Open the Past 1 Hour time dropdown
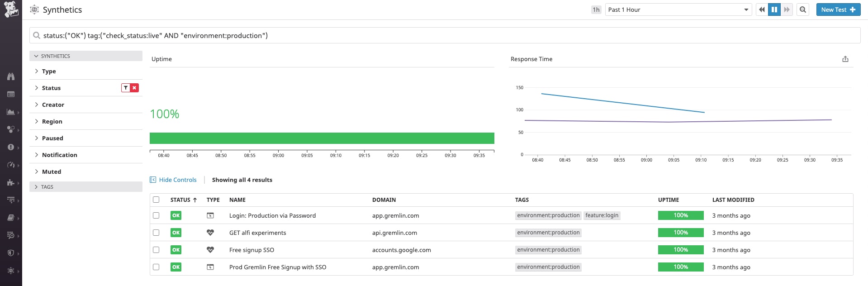 pos(678,10)
